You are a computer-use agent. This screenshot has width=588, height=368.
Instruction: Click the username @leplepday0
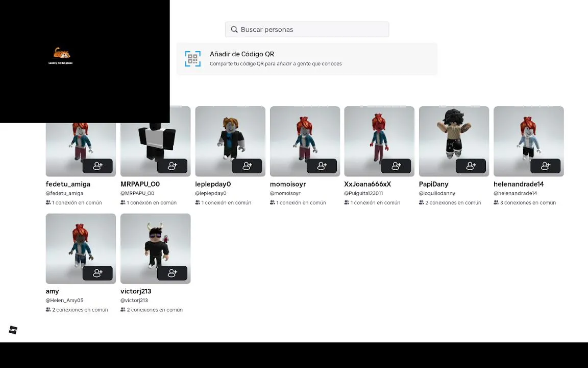211,193
